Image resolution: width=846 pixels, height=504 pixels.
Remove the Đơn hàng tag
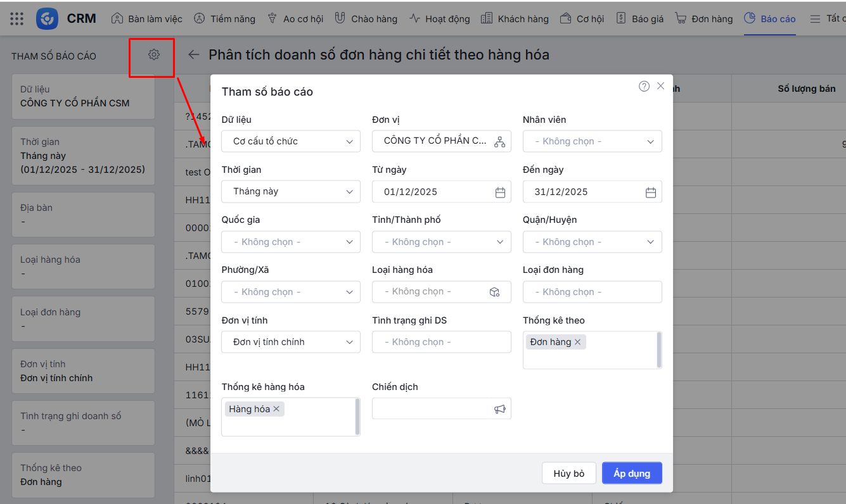[x=577, y=342]
